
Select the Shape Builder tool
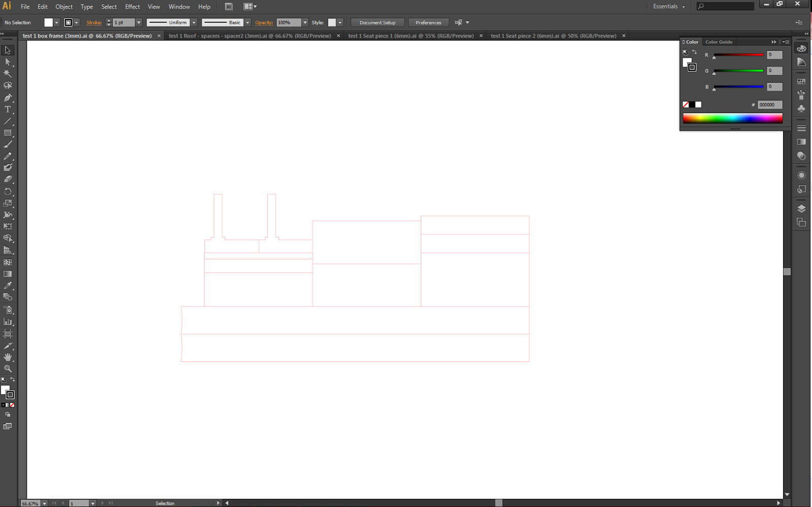8,238
